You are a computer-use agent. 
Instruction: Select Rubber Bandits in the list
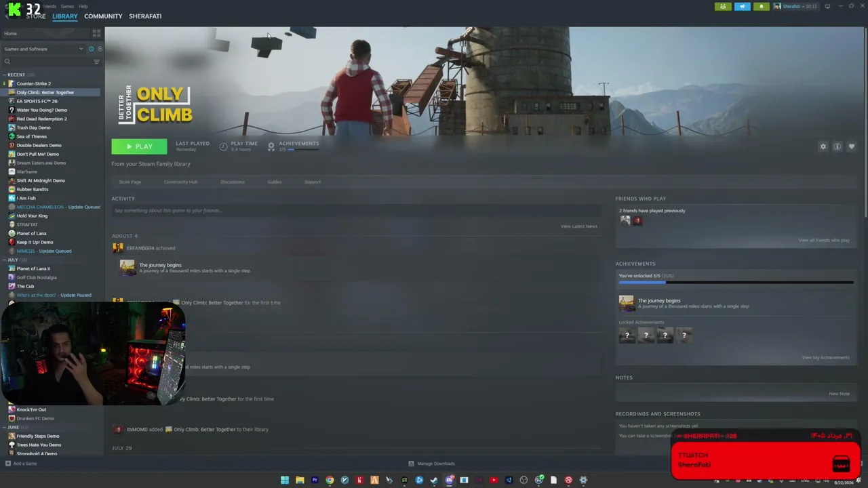point(33,189)
